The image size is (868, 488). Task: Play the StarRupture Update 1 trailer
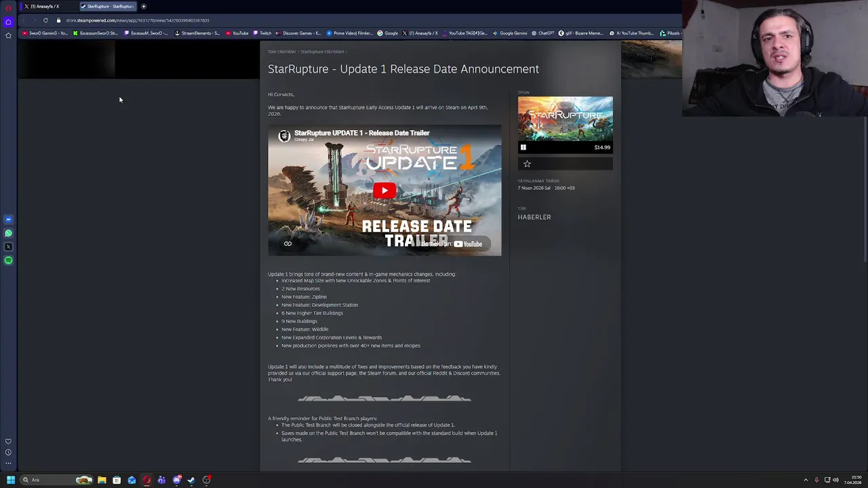point(384,190)
